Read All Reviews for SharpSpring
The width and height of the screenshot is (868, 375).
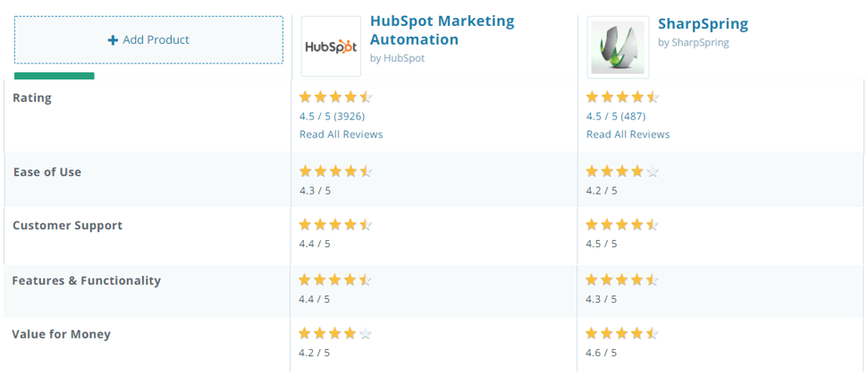(628, 135)
